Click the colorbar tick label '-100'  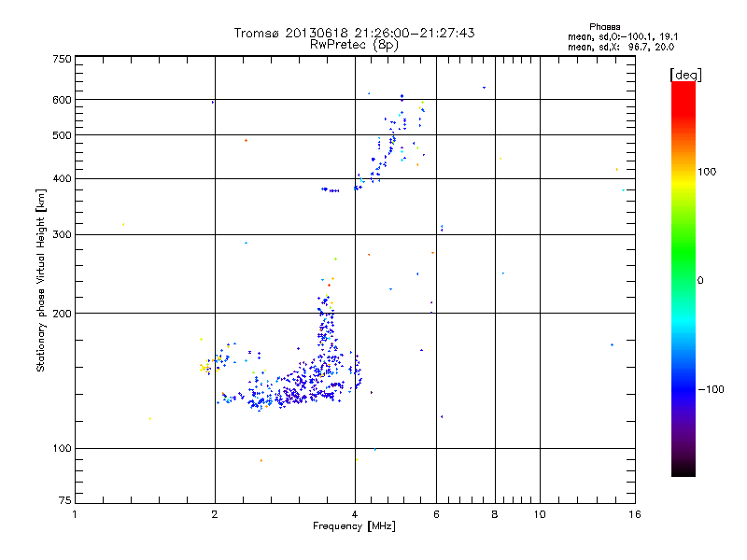coord(711,389)
